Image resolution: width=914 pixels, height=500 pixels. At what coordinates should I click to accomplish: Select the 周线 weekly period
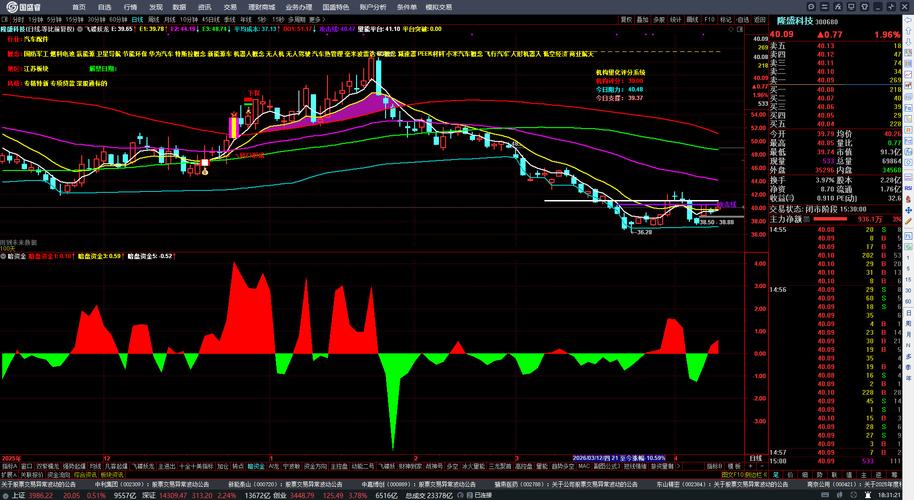click(x=154, y=19)
